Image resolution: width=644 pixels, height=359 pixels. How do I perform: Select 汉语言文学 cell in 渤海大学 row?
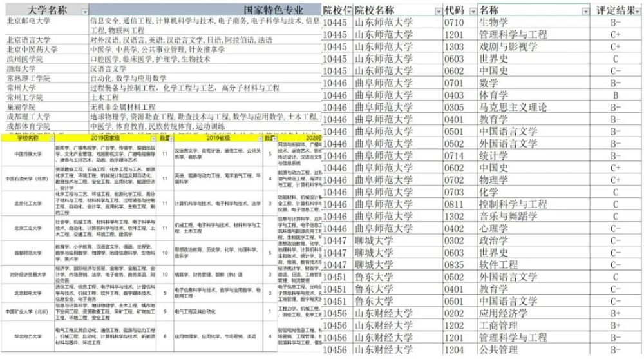click(x=205, y=68)
